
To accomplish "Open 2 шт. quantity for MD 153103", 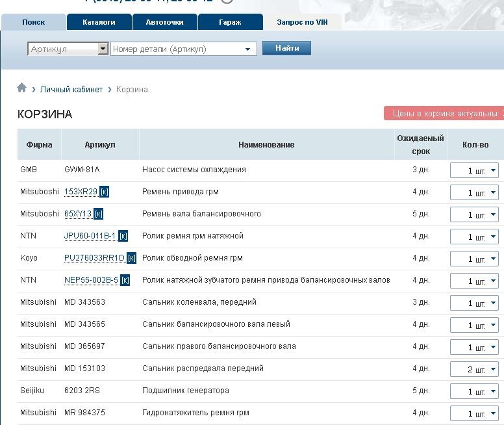I will (x=474, y=369).
